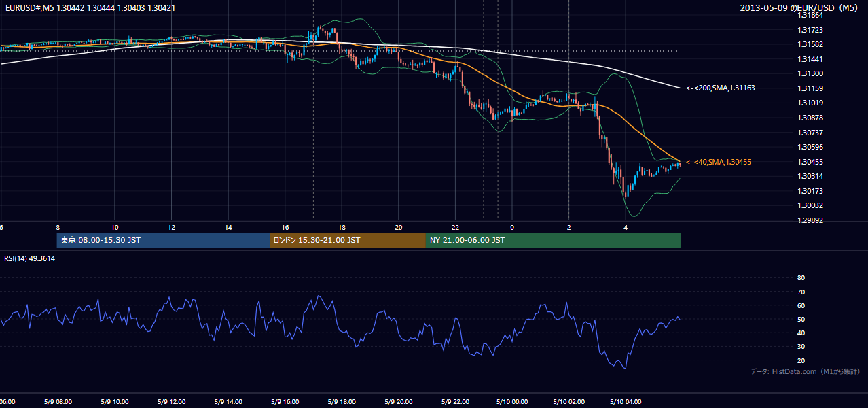Click the 東京 08:00-15:30 JST session bar
Viewport: 868px width, 408px height.
click(164, 240)
